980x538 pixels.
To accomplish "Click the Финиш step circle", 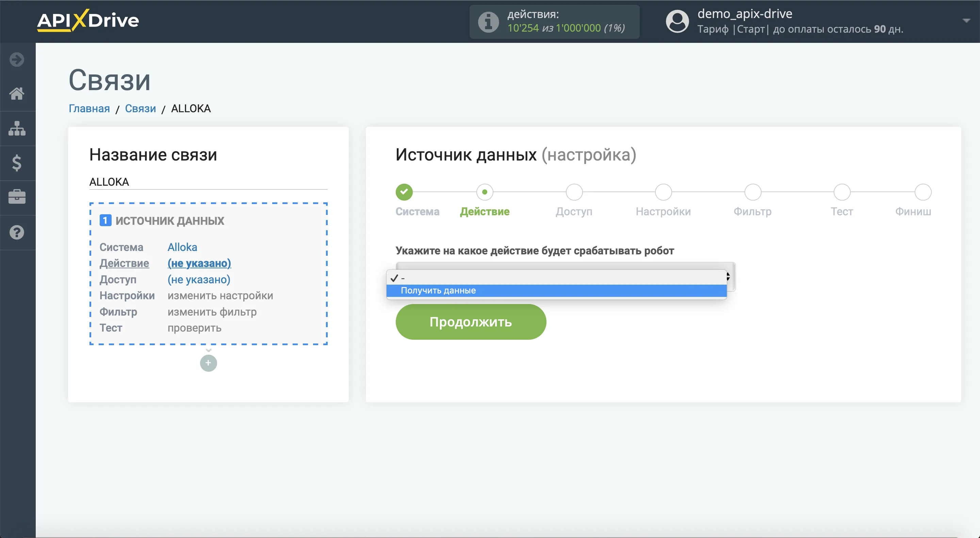I will tap(923, 192).
